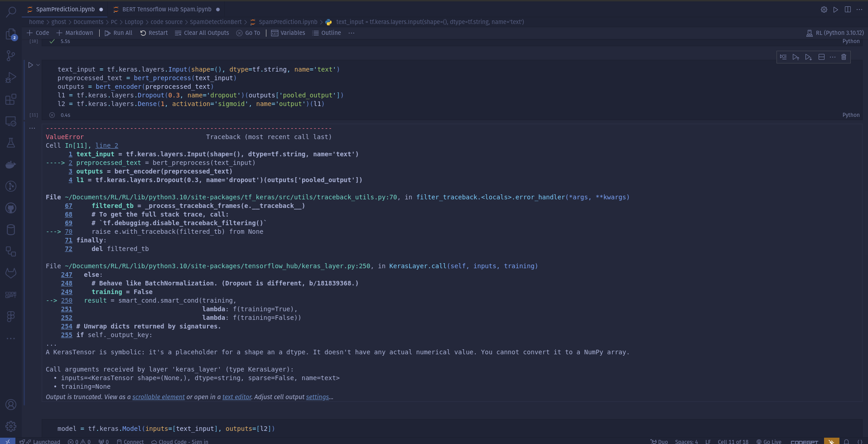Screen dimensions: 868x444
Task: Expand the run options chevron beside the cell play button
Action: pyautogui.click(x=38, y=65)
